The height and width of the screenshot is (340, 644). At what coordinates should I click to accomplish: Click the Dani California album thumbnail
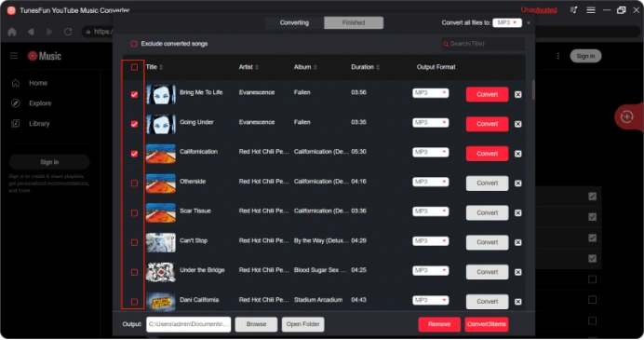coord(161,302)
